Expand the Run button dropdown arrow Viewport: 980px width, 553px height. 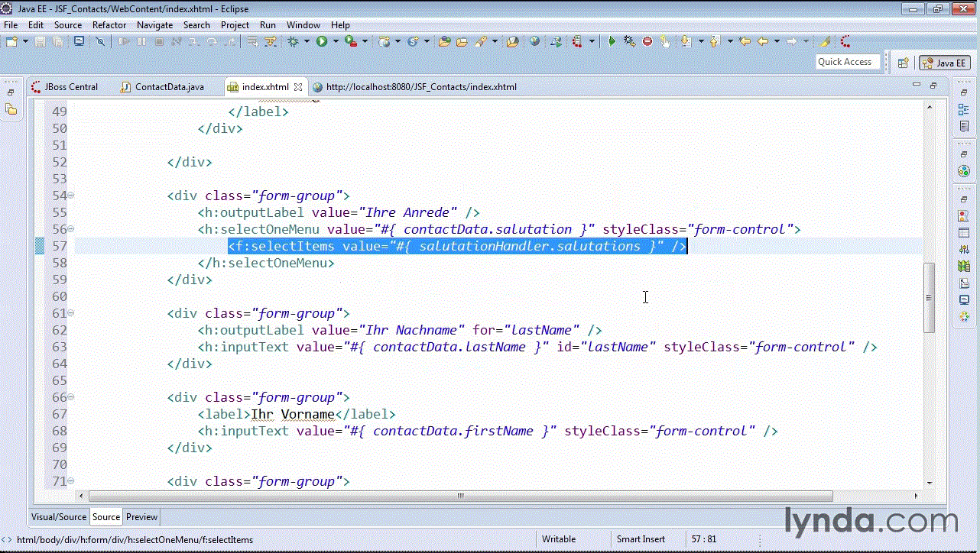tap(335, 41)
